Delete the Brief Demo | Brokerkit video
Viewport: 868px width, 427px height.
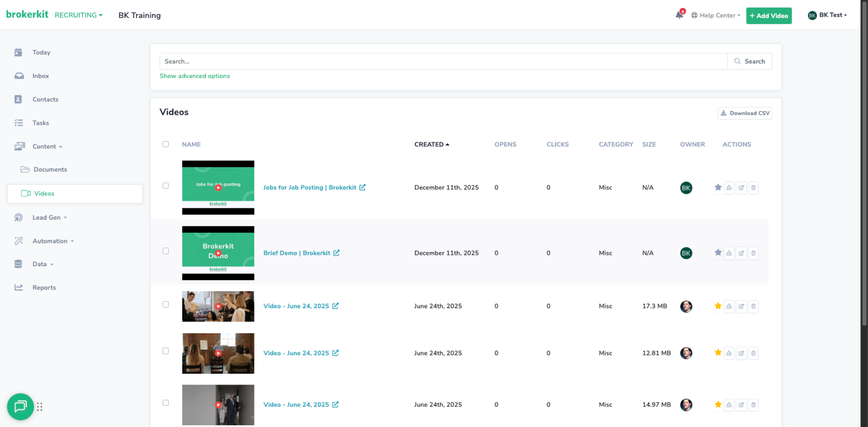point(753,253)
